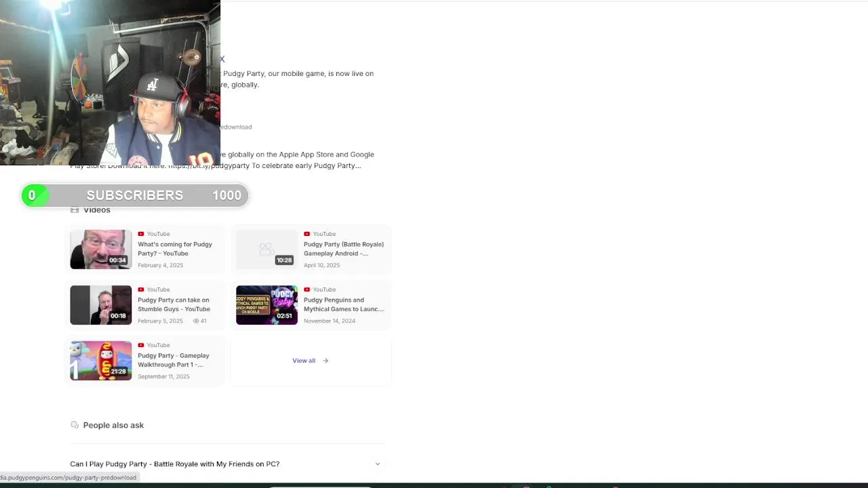
Task: Click the 02:51 duration badge
Action: 284,316
